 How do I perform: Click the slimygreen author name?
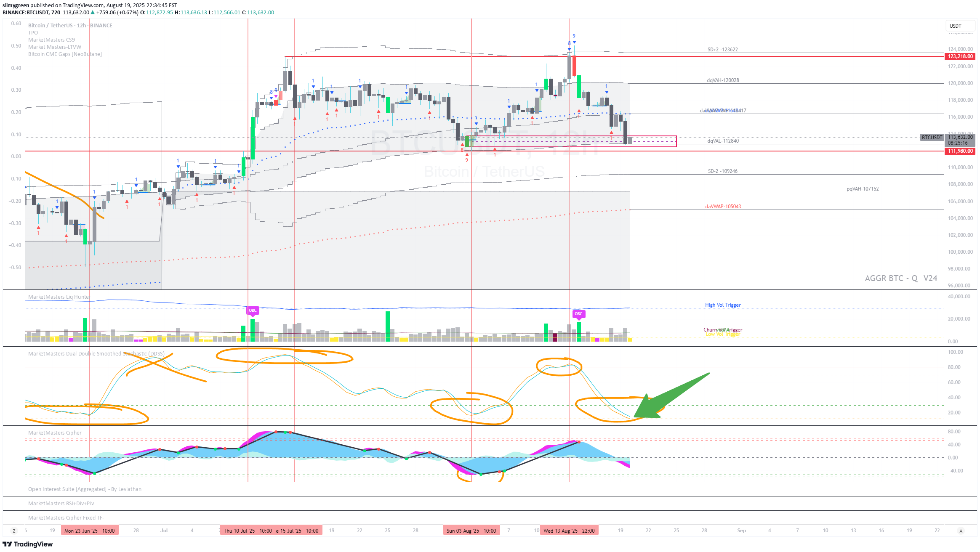16,5
